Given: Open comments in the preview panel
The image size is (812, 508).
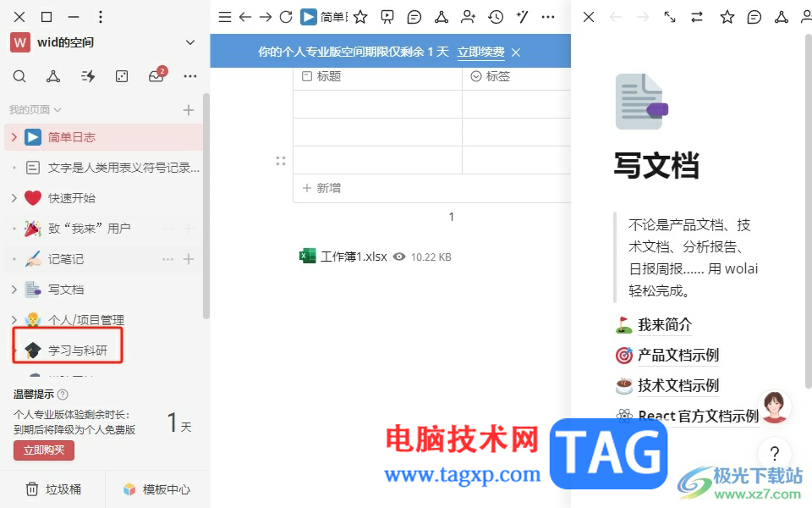Looking at the screenshot, I should 754,17.
